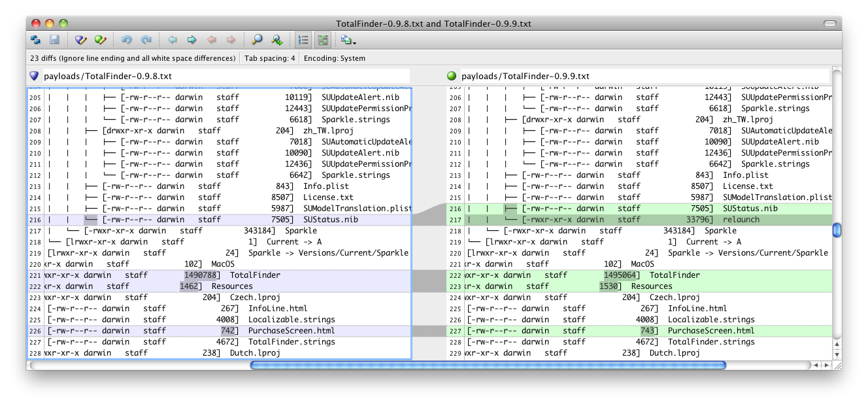This screenshot has width=868, height=406.
Task: Change the Tab spacing setting
Action: pos(271,58)
